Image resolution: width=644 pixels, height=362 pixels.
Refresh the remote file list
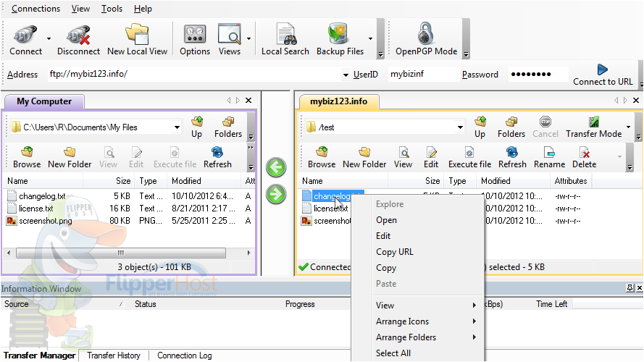tap(512, 152)
